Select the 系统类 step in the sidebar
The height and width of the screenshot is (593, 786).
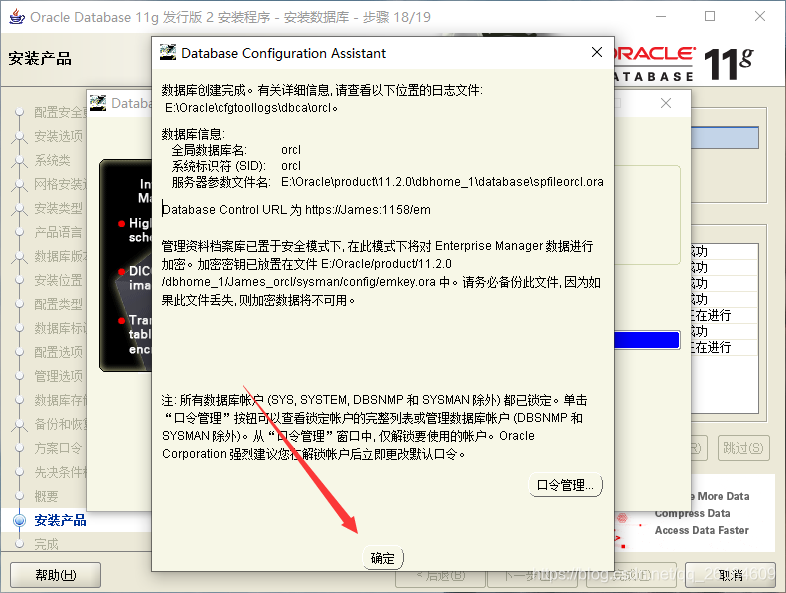52,160
